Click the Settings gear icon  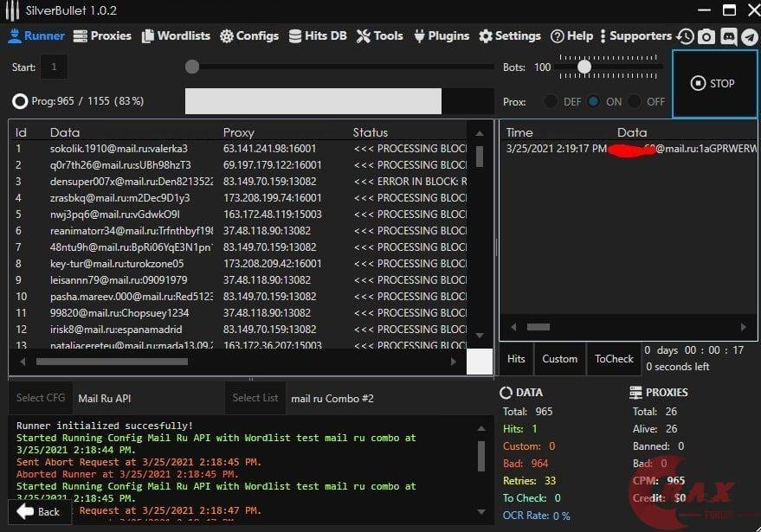tap(486, 36)
